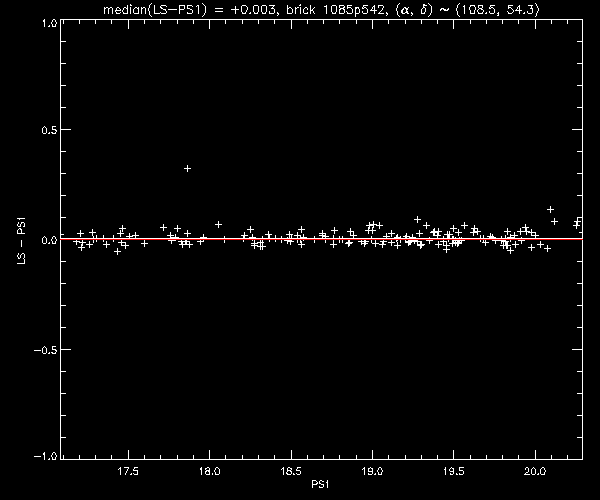The width and height of the screenshot is (600, 500).
Task: Click the x-axis tick label 20.0
Action: coord(535,471)
